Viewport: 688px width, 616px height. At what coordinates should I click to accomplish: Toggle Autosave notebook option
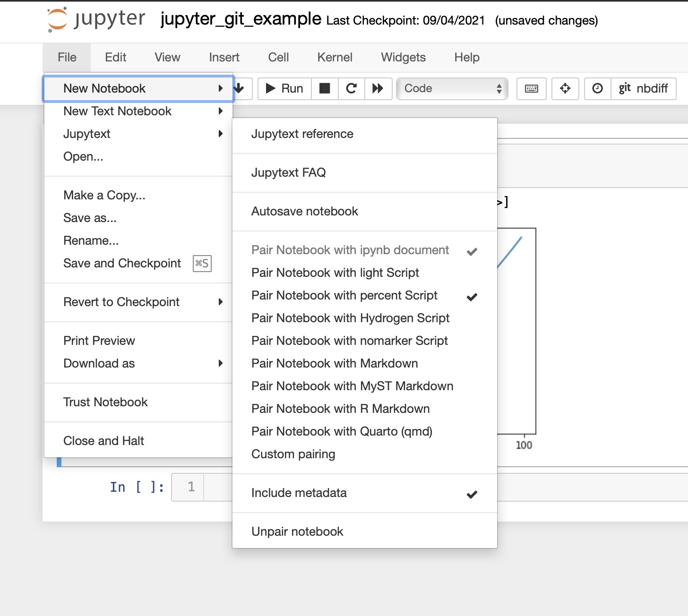[365, 211]
